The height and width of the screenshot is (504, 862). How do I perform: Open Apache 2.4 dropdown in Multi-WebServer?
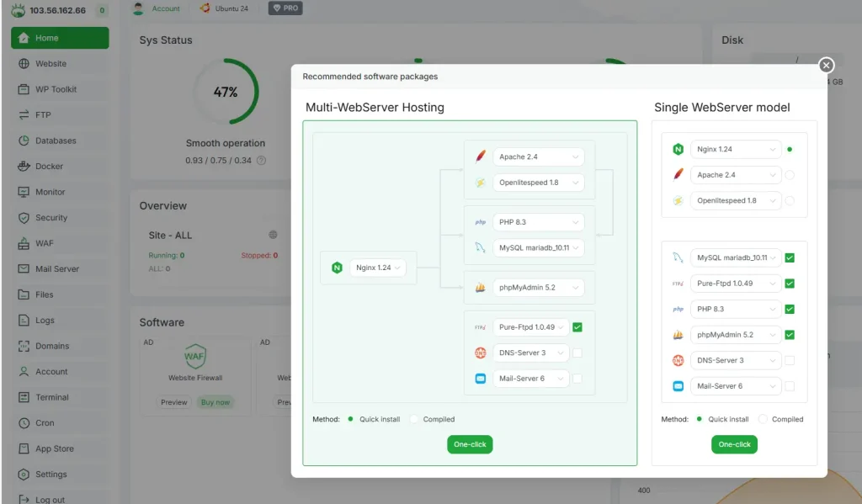(538, 157)
